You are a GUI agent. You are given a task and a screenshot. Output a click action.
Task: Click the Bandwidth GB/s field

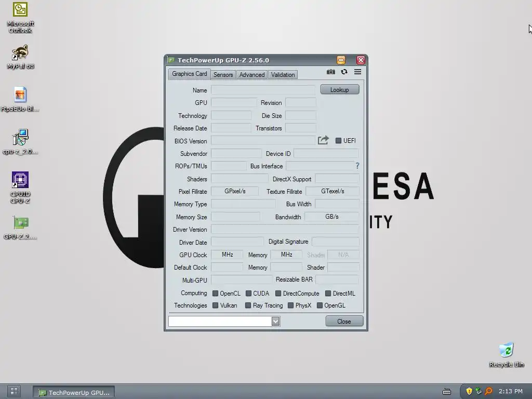point(332,217)
